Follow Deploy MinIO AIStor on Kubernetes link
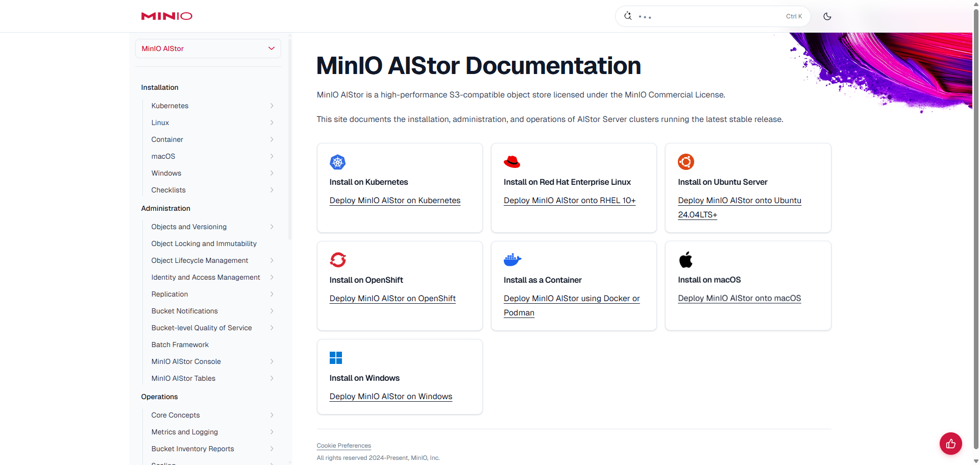 pyautogui.click(x=395, y=201)
